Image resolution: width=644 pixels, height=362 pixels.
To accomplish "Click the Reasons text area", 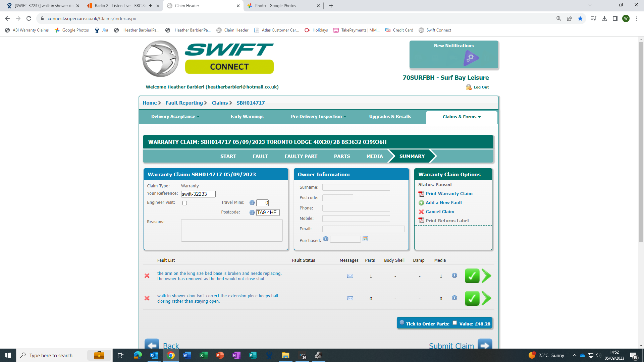I will pyautogui.click(x=231, y=230).
